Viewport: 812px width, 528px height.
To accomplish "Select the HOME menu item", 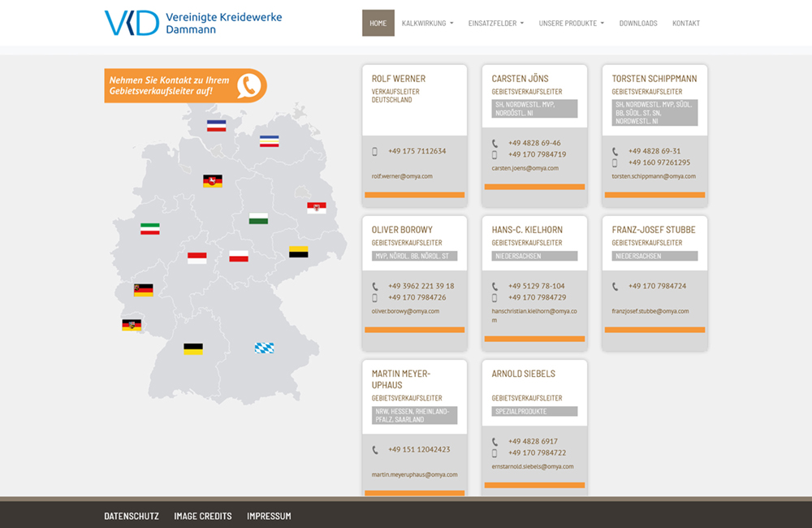I will [378, 23].
